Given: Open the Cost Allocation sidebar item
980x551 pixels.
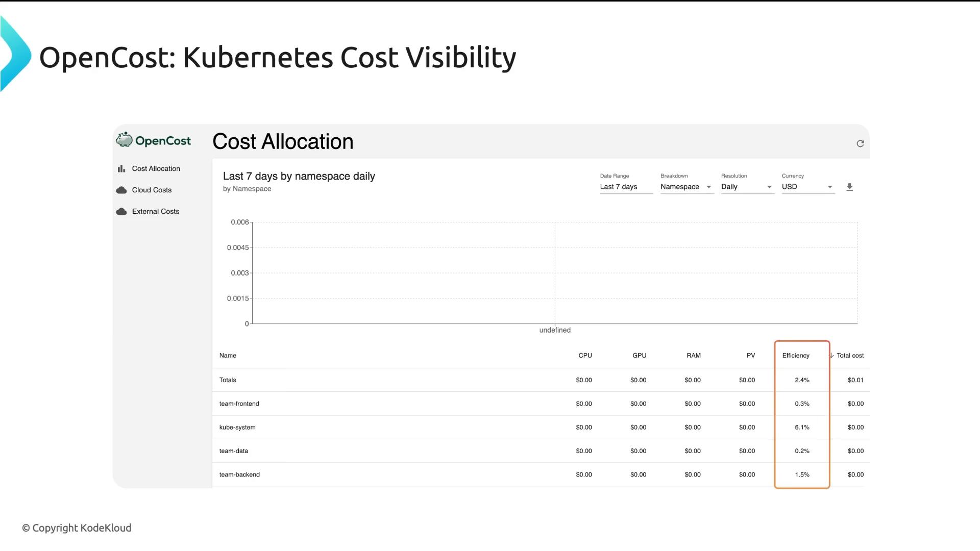Looking at the screenshot, I should pyautogui.click(x=156, y=168).
